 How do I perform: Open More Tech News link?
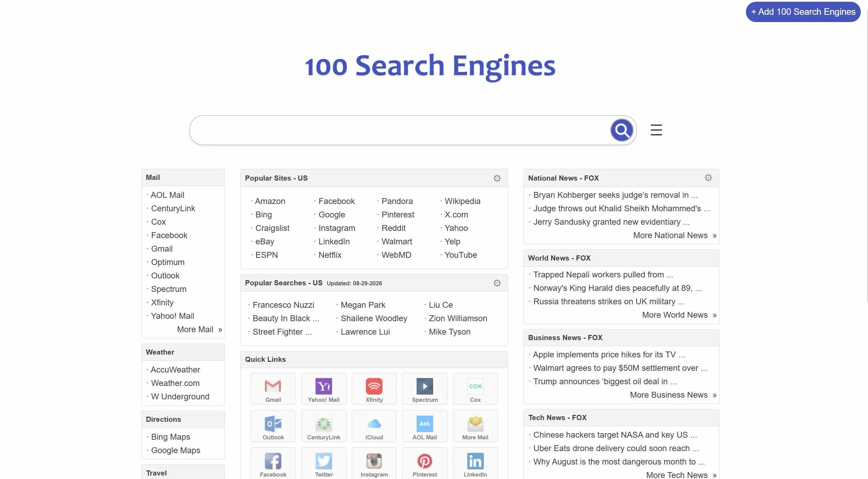coord(681,475)
